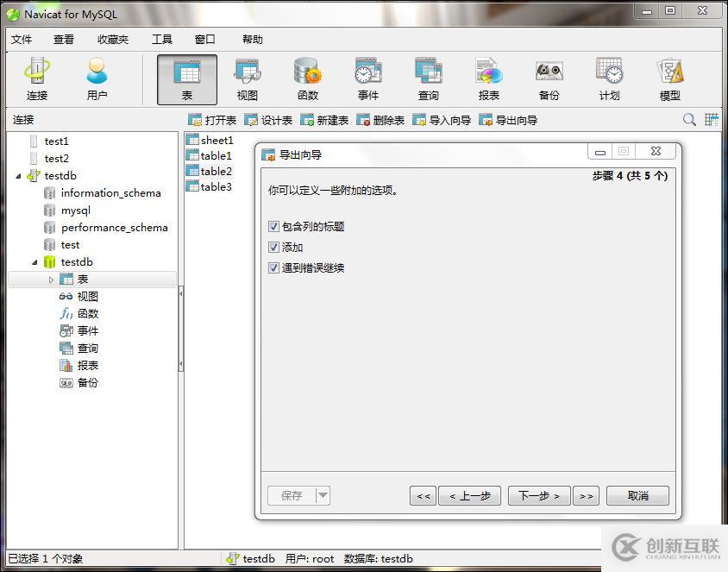This screenshot has width=728, height=572.
Task: Expand the 表 tables tree node
Action: [x=51, y=280]
